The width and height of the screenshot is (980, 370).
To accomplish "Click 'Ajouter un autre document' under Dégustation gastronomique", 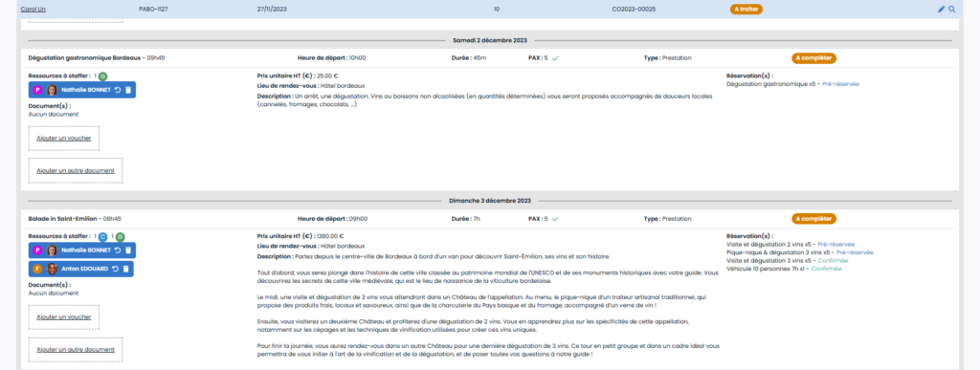I will click(x=76, y=170).
